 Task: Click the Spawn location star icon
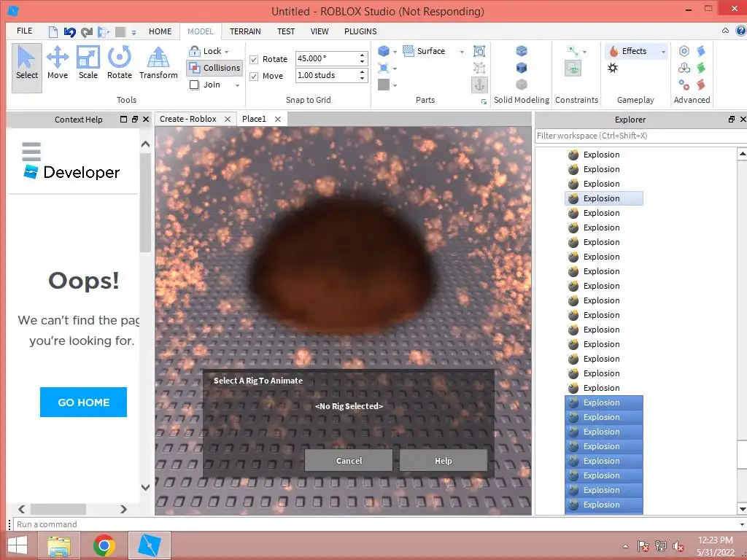(x=613, y=68)
